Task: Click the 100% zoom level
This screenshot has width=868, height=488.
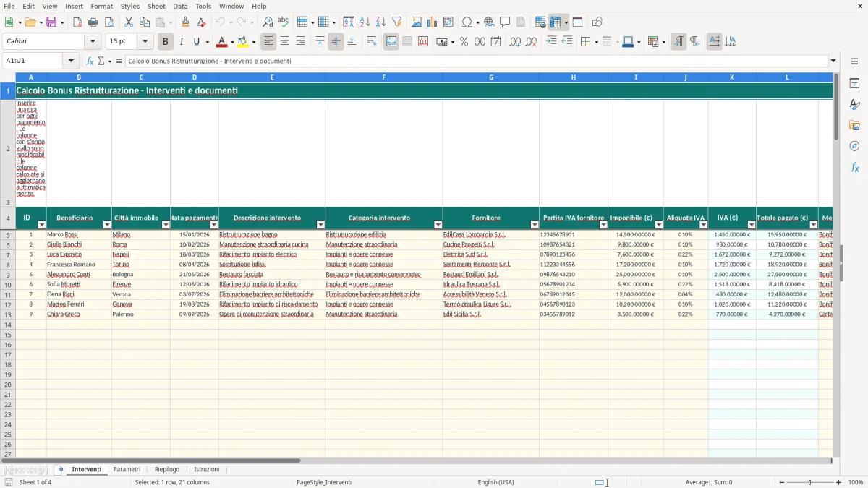Action: tap(856, 482)
